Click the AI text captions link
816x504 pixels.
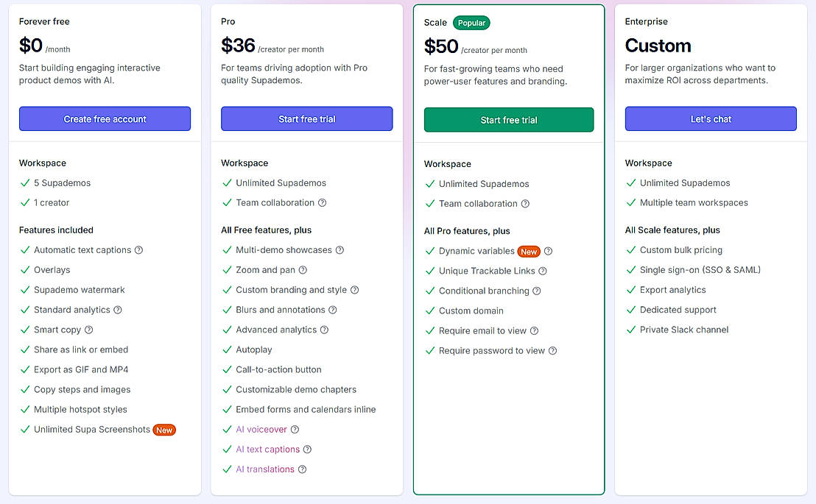tap(267, 450)
